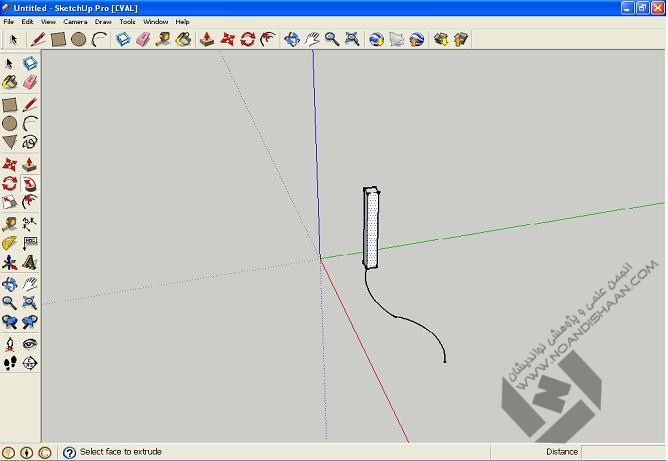The image size is (668, 461).
Task: Select the Look Around eye tool
Action: coord(29,343)
